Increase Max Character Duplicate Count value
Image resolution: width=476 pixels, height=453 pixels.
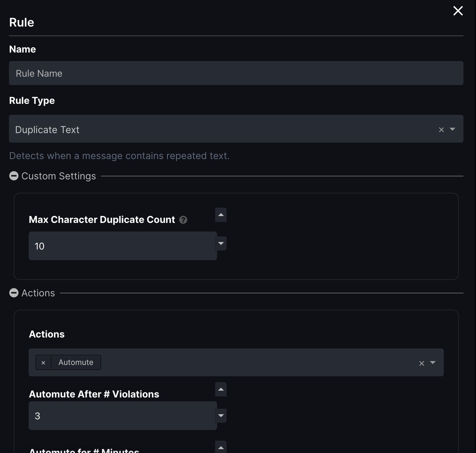click(x=221, y=215)
